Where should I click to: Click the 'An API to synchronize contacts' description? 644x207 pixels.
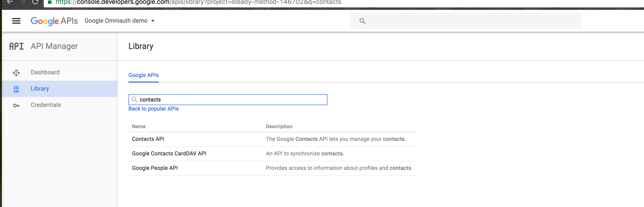tap(305, 154)
